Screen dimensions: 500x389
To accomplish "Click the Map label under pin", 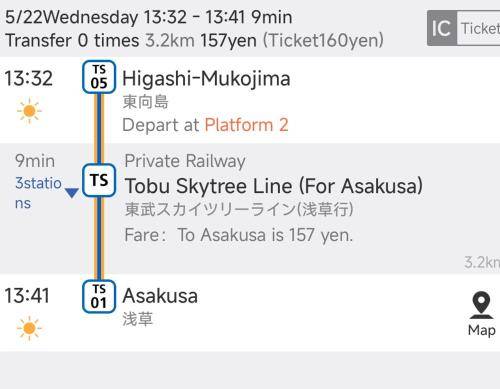I will click(x=481, y=330).
